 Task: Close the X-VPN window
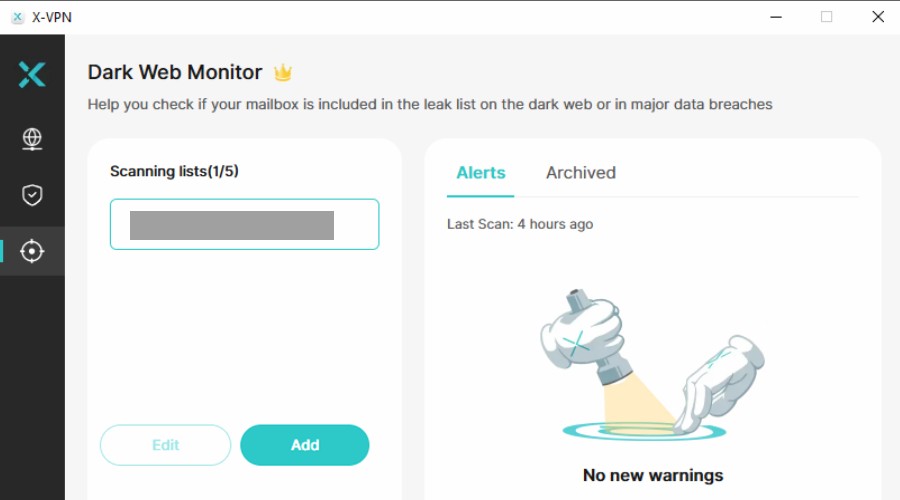click(x=878, y=17)
